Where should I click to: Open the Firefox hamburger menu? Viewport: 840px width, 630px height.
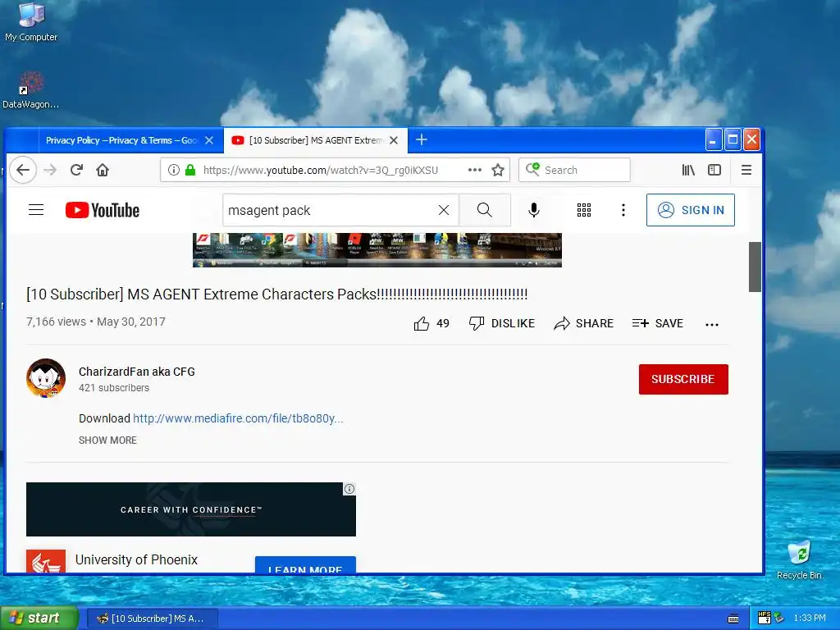[x=746, y=171]
